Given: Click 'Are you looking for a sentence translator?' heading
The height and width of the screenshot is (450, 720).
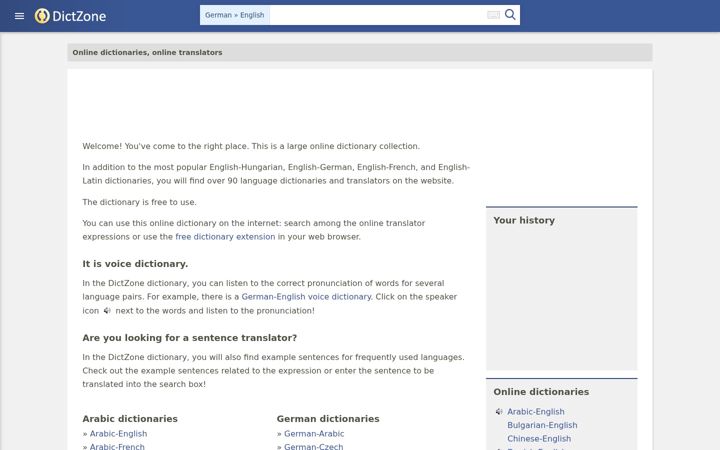Looking at the screenshot, I should [x=190, y=338].
